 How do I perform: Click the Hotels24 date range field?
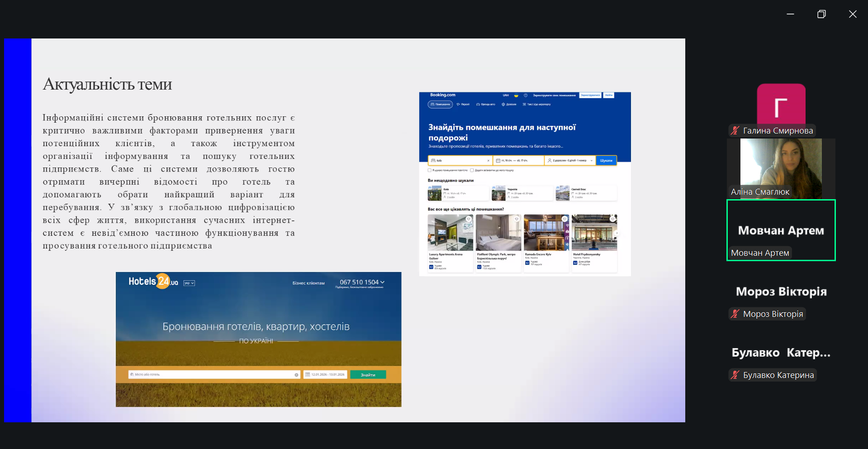pos(325,375)
